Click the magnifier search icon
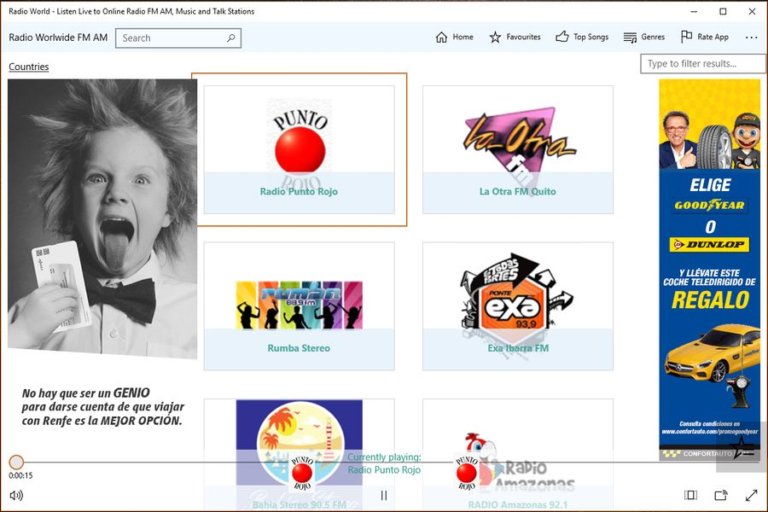Viewport: 768px width, 512px height. (x=231, y=38)
